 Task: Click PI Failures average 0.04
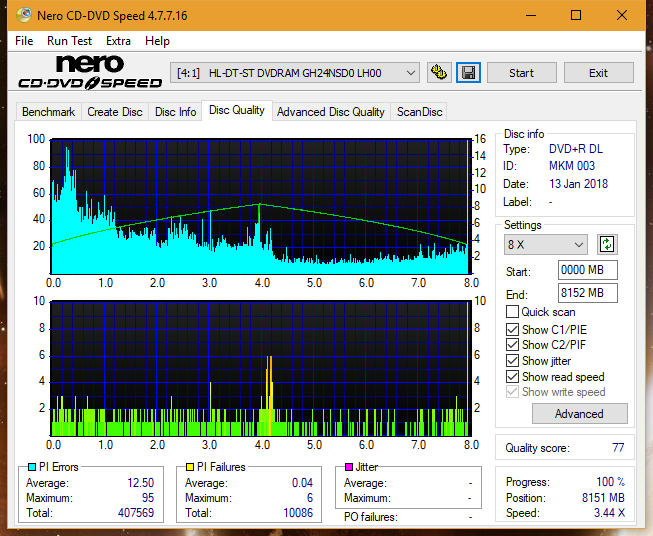(x=302, y=482)
